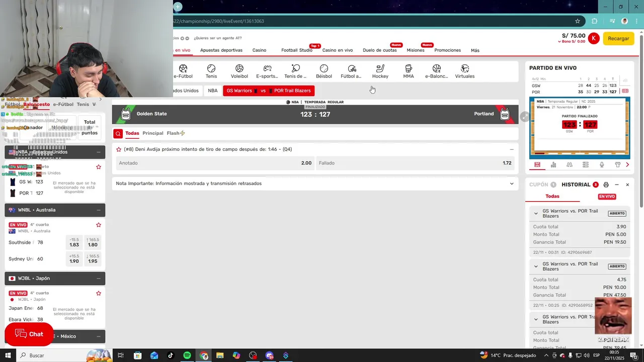Open TikTok from the taskbar
The height and width of the screenshot is (362, 644).
[x=171, y=355]
